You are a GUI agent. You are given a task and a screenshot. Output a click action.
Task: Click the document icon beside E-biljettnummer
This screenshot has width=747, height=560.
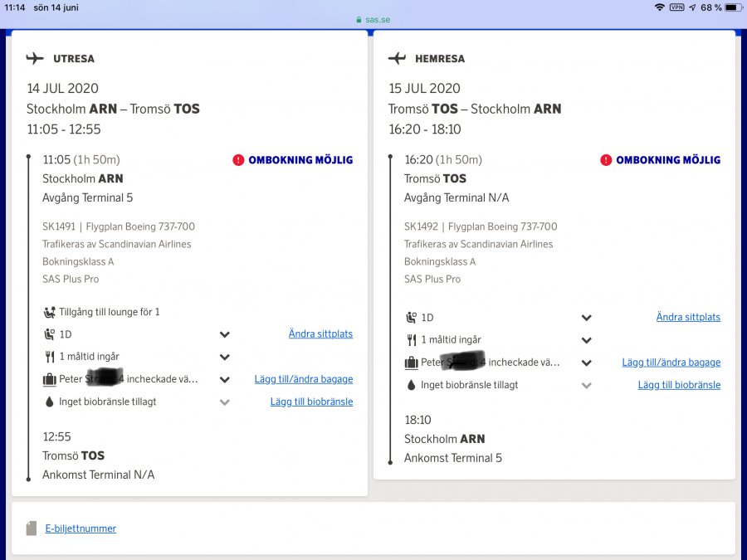[x=32, y=528]
